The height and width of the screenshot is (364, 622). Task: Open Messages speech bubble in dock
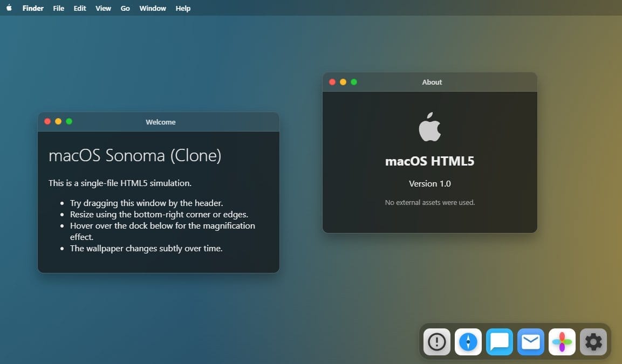(x=500, y=341)
